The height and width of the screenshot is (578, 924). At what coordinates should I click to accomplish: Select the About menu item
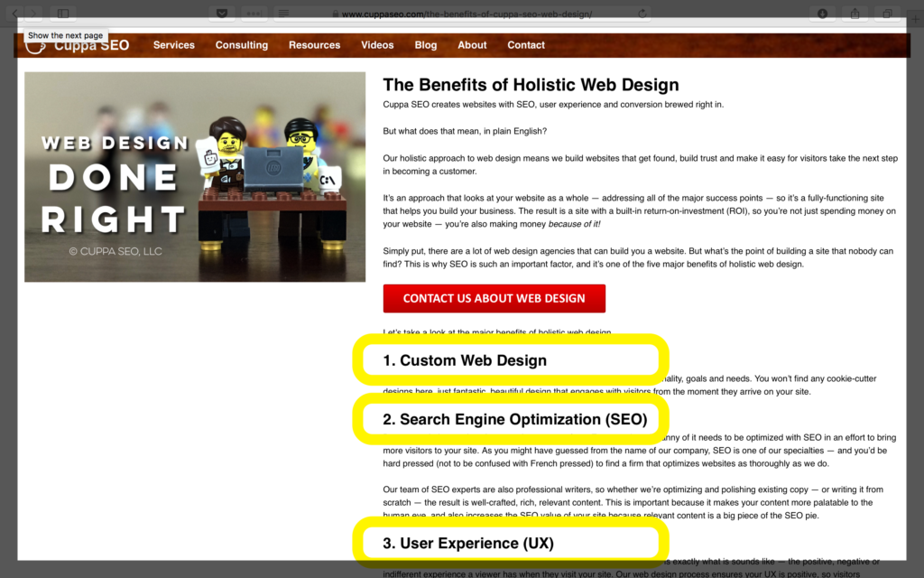pyautogui.click(x=472, y=44)
